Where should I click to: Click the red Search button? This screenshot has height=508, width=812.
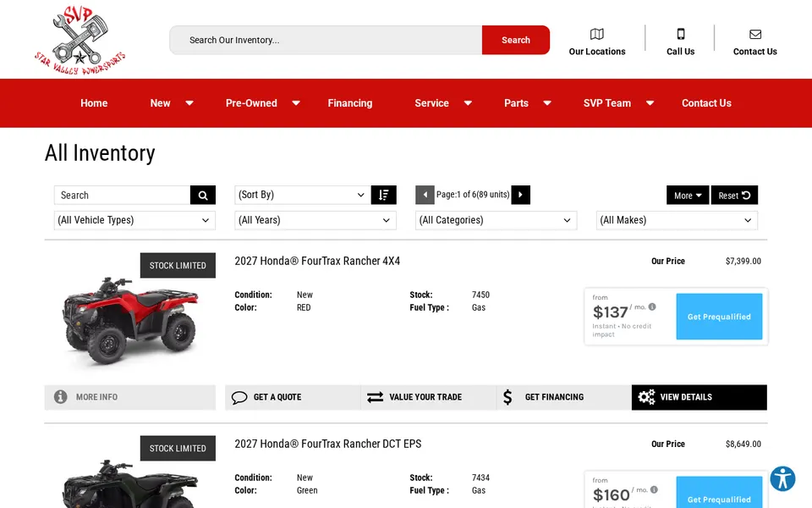(x=516, y=40)
